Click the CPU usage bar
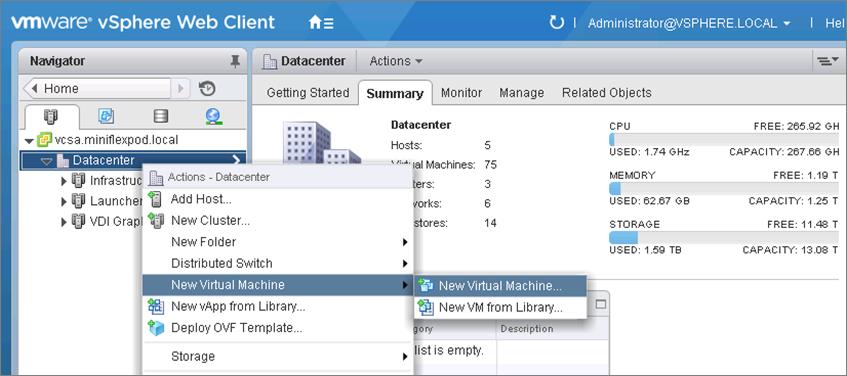Screen dimensions: 847x376 tap(724, 140)
